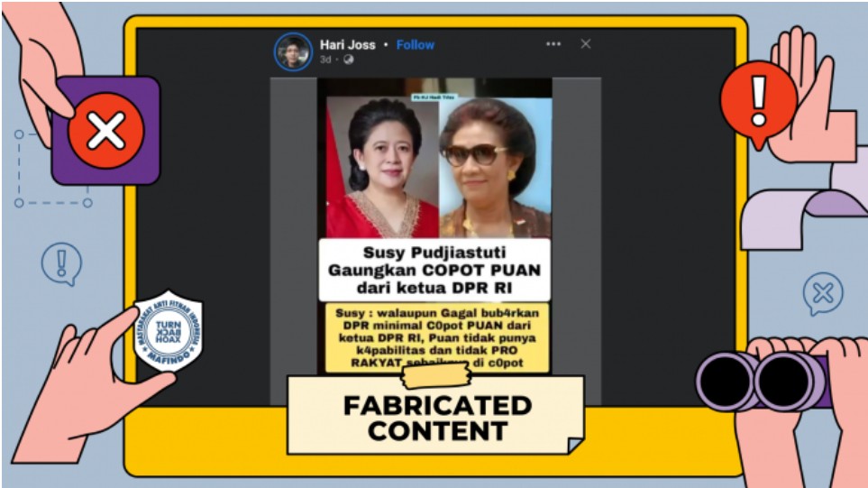Click the small watermark tag above photos
Viewport: 868px width, 488px height.
coord(433,97)
